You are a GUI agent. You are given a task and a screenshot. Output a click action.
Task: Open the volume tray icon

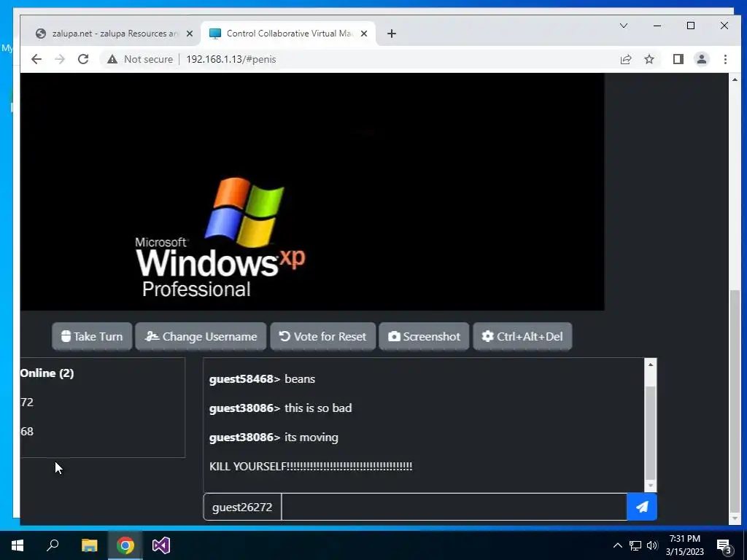652,545
